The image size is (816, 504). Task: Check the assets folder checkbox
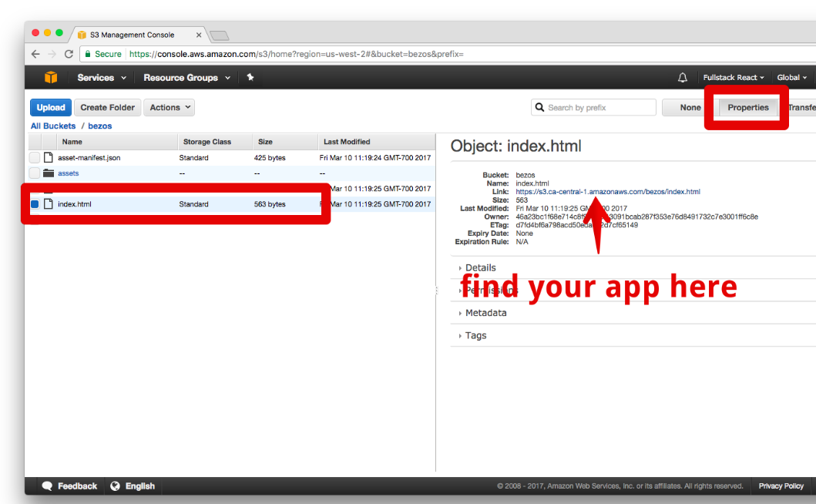pos(35,173)
